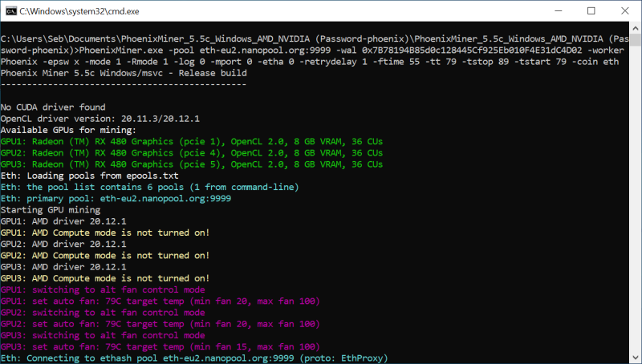Screen dimensions: 642x364
Task: Click the vertical scrollbar thumb
Action: click(636, 39)
